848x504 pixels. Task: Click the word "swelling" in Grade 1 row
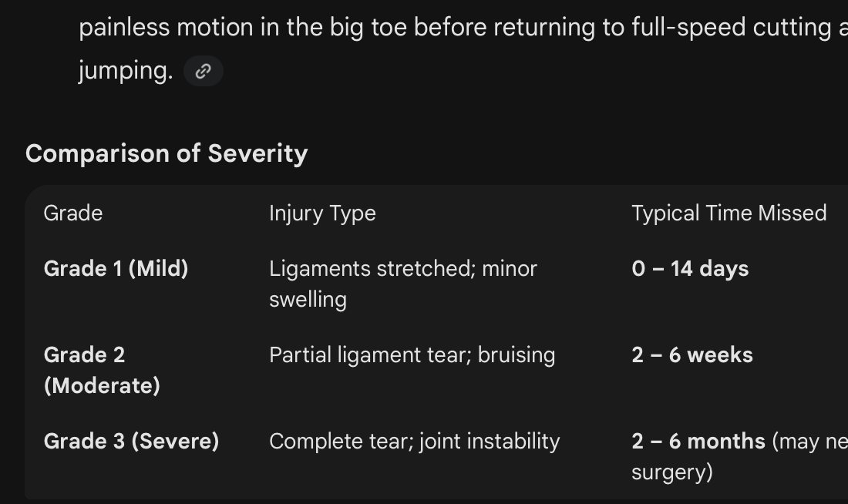click(x=308, y=300)
